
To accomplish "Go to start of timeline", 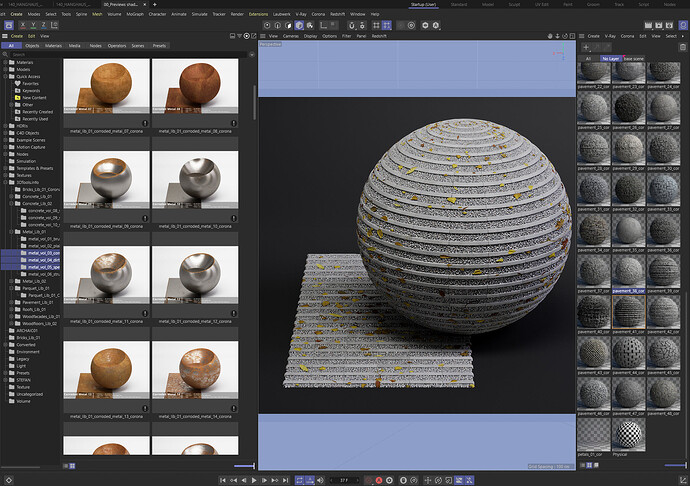I will pos(223,480).
